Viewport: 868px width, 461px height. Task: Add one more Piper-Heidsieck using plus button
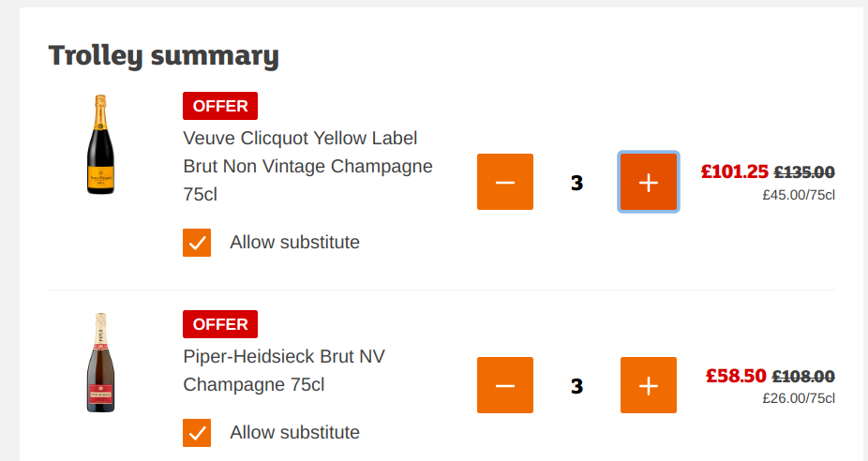click(x=648, y=385)
